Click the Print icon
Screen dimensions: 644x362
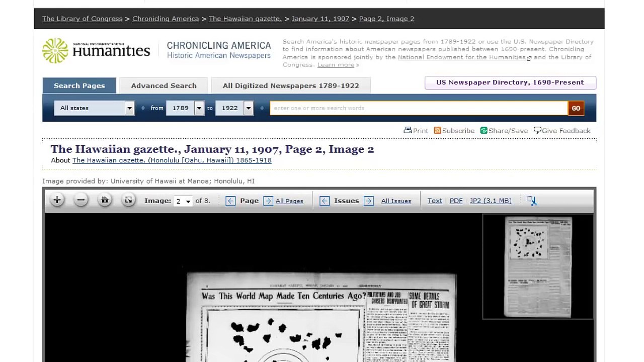click(x=408, y=130)
